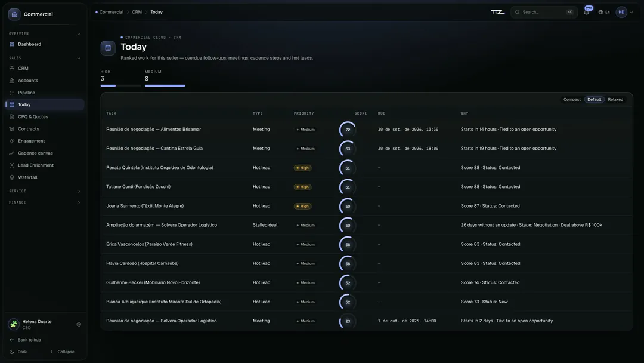
Task: Click Medium priority progress bar
Action: pos(165,85)
